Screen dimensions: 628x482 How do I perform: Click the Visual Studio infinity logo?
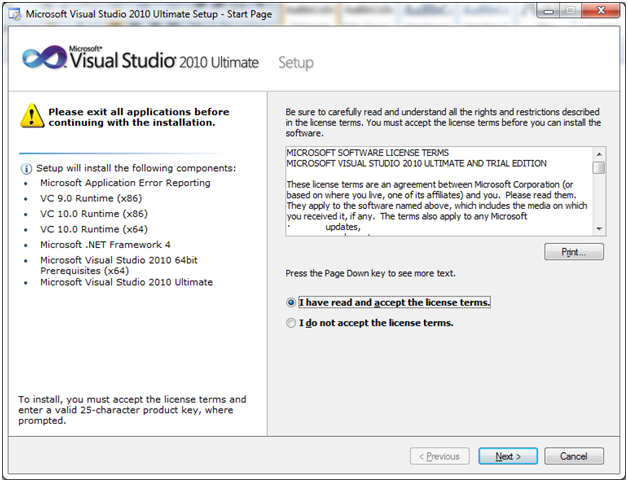click(x=44, y=58)
